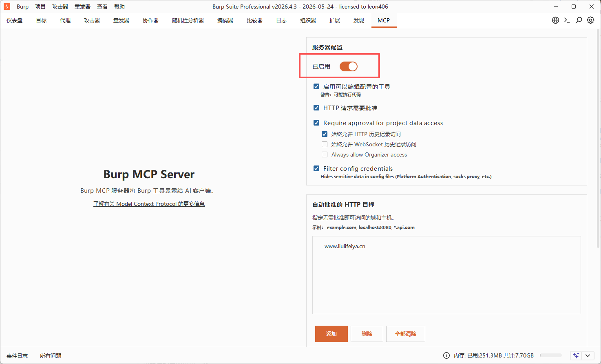
Task: Open the 查看 menu
Action: (102, 7)
